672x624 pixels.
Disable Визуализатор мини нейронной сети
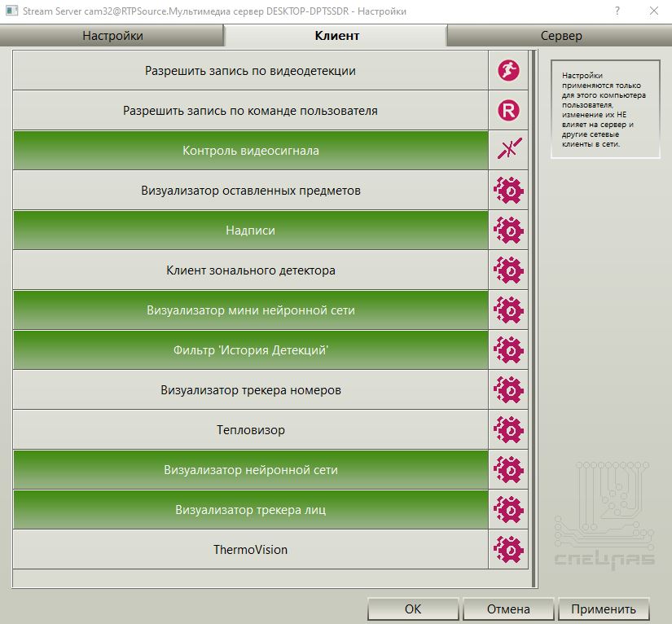[x=250, y=310]
